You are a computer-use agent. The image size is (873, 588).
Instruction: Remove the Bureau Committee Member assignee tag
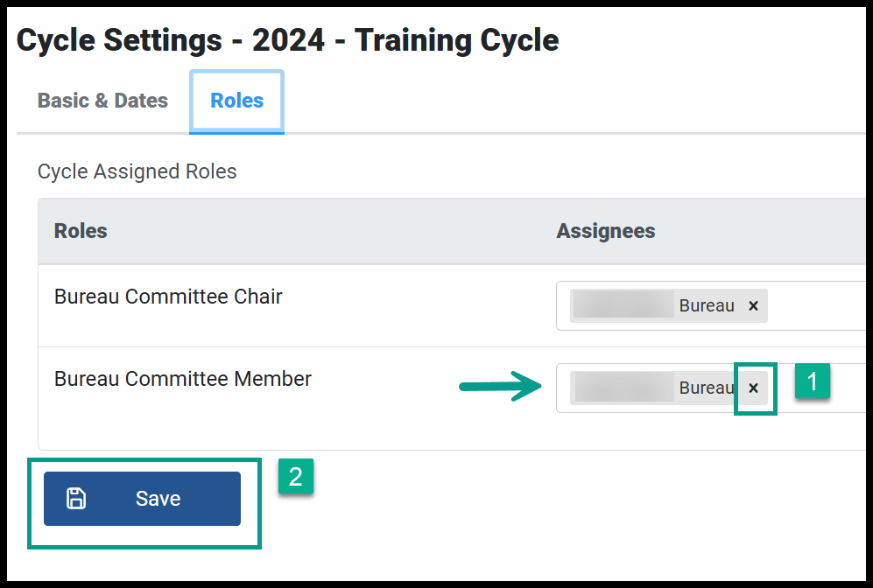753,388
